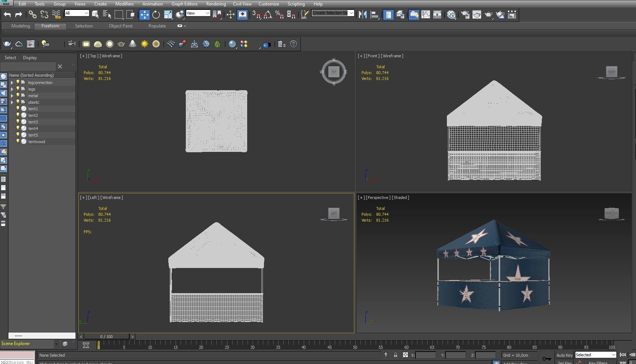Click Top viewport label

tap(93, 56)
